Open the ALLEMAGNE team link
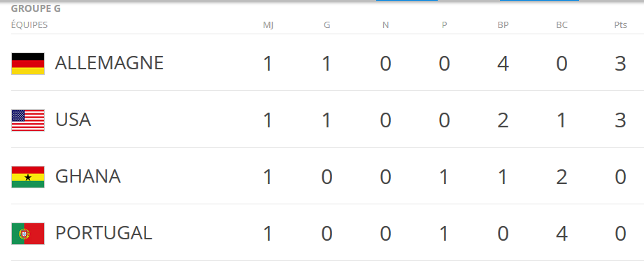Screen dimensions: 644x261 click(x=109, y=63)
